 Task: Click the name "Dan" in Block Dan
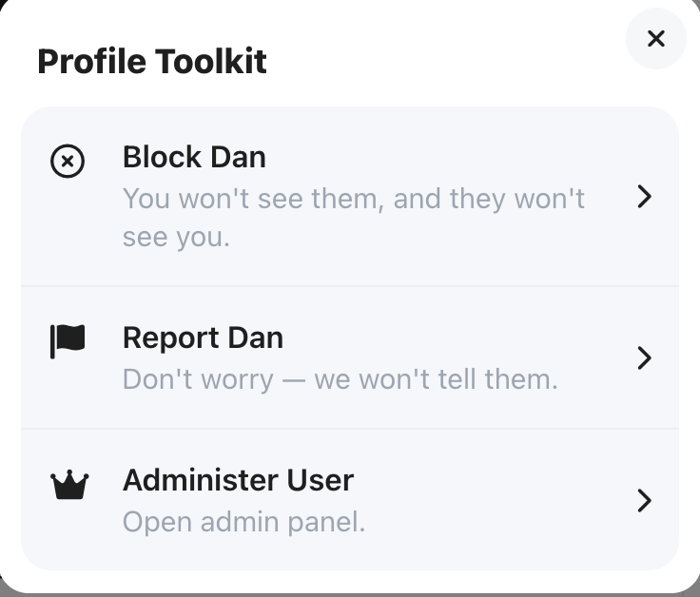[238, 157]
